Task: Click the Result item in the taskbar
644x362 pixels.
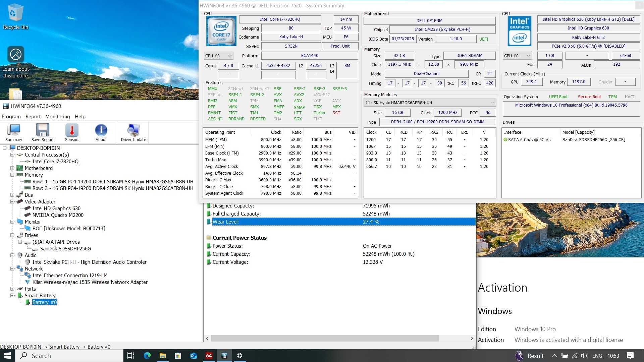Action: click(x=529, y=356)
